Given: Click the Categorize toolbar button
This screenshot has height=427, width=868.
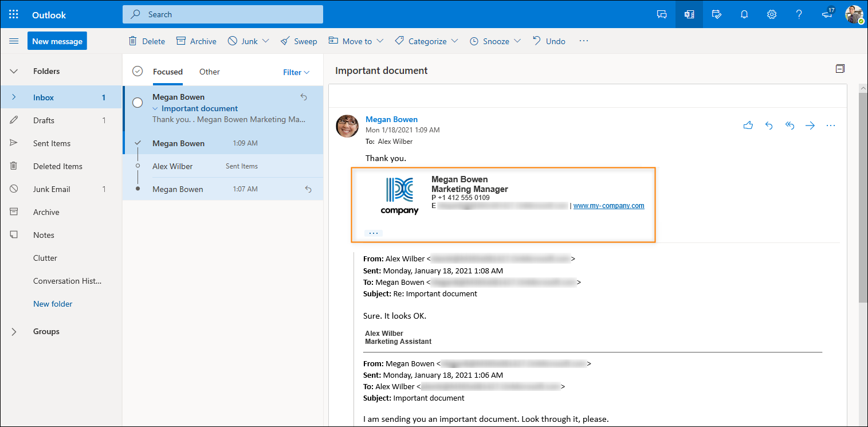Looking at the screenshot, I should 421,41.
